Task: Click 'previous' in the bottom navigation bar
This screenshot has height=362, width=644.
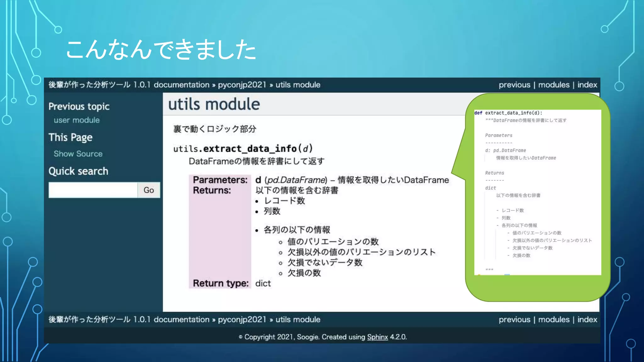Action: (x=514, y=320)
